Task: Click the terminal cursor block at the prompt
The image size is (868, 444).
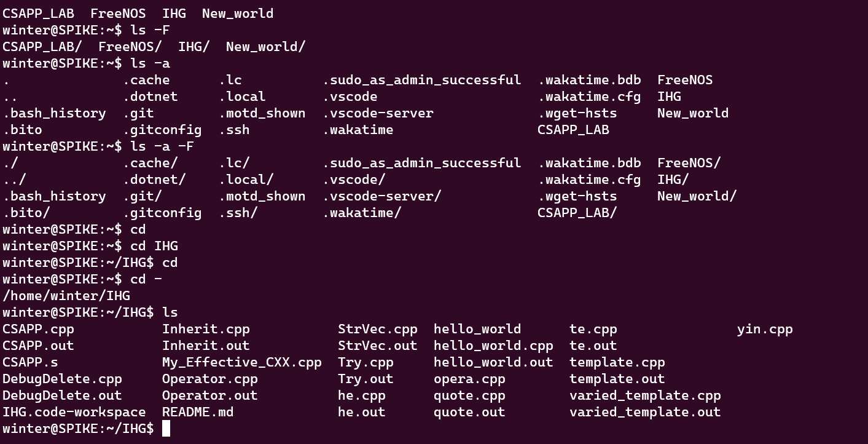Action: 166,429
